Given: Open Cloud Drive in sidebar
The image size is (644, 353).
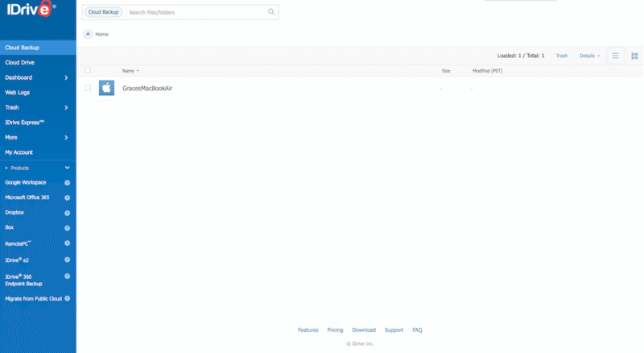Looking at the screenshot, I should (x=19, y=63).
